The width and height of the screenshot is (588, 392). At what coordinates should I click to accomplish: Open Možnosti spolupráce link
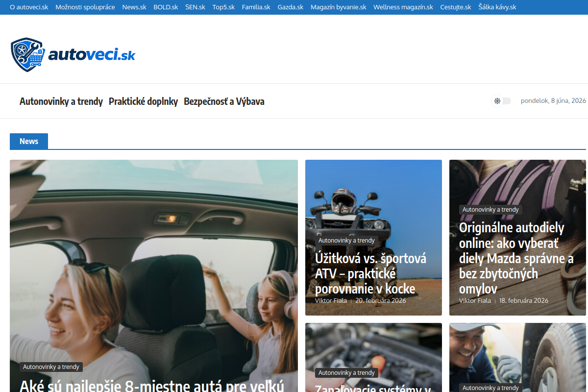point(85,7)
